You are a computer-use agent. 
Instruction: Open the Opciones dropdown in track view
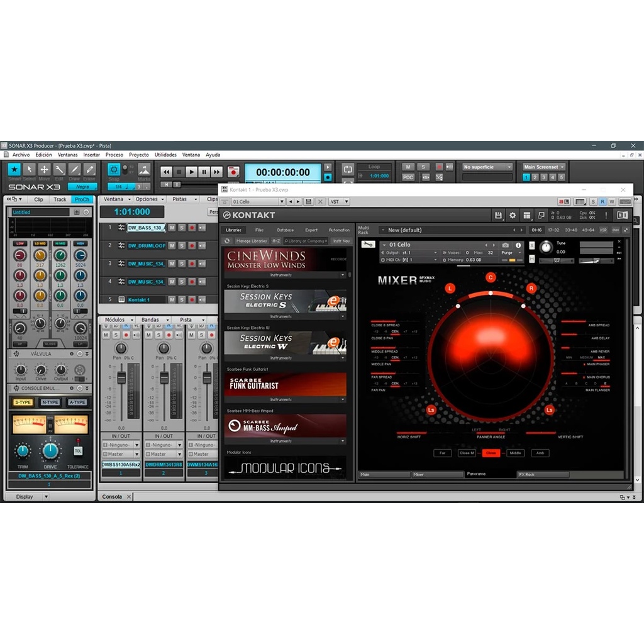(150, 199)
